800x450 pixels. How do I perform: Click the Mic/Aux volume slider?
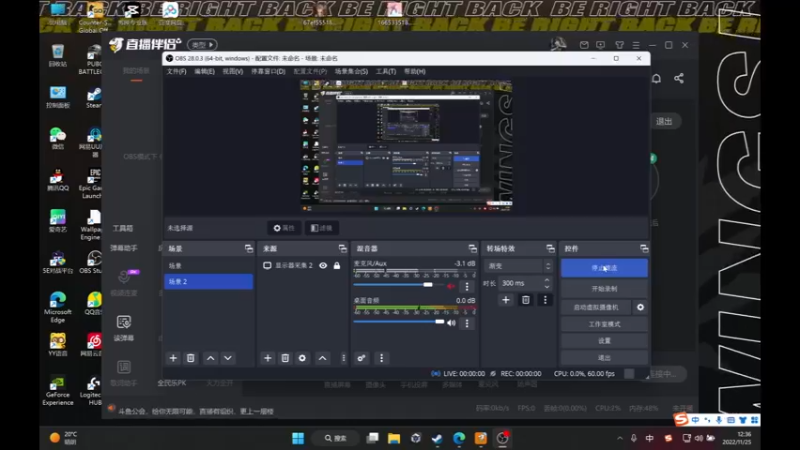point(398,285)
